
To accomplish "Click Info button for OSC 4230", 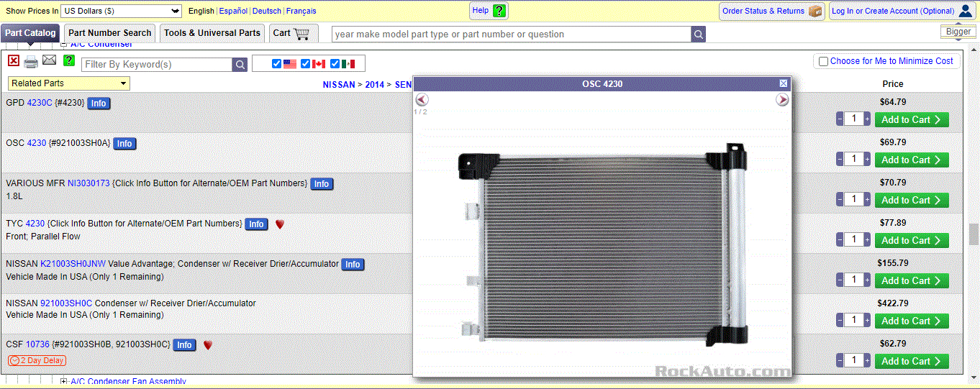I will (124, 144).
